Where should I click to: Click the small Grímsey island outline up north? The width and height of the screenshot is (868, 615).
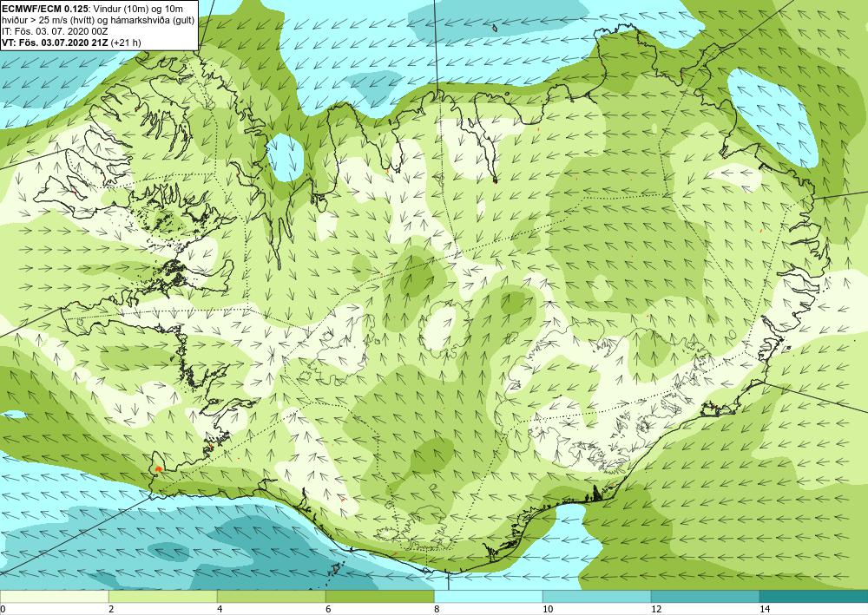(495, 28)
